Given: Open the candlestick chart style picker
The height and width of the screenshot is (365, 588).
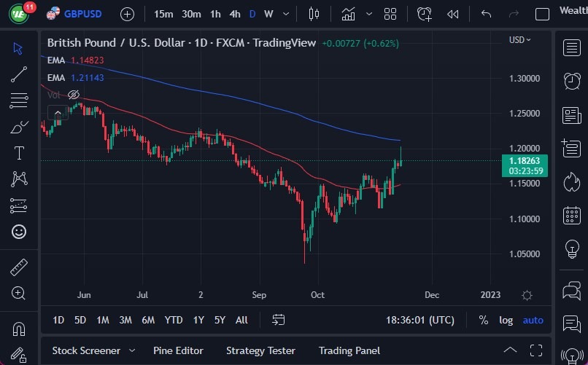Looking at the screenshot, I should point(314,14).
